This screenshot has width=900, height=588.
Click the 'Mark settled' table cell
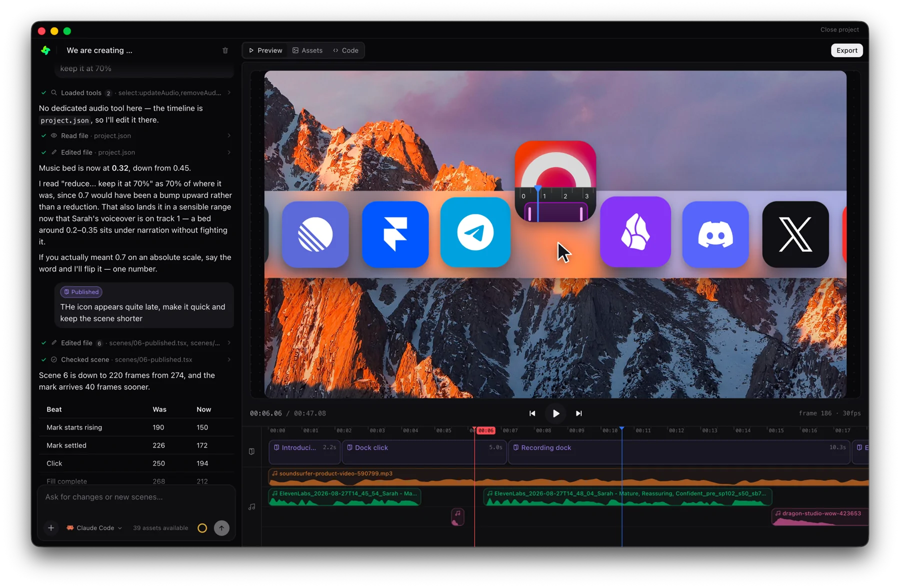click(66, 445)
